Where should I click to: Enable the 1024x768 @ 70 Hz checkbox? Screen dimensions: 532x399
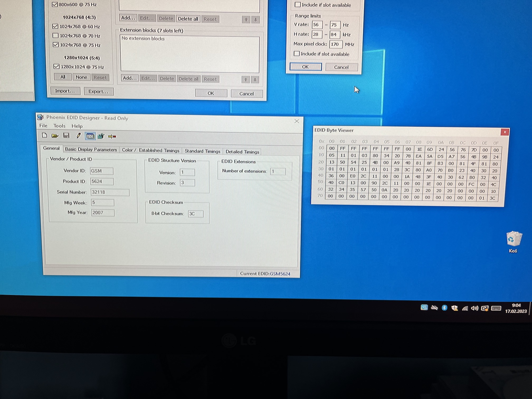(x=55, y=36)
